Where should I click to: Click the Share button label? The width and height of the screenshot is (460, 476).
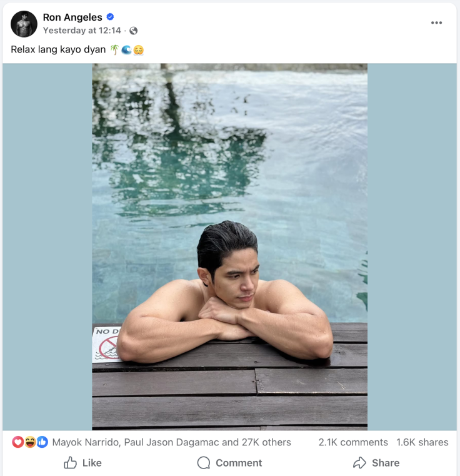pyautogui.click(x=386, y=463)
